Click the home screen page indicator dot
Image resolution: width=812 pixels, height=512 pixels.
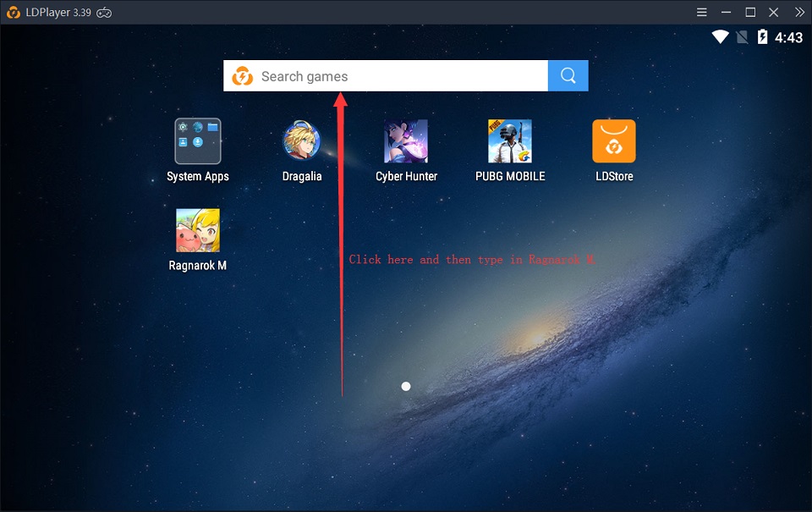point(406,386)
